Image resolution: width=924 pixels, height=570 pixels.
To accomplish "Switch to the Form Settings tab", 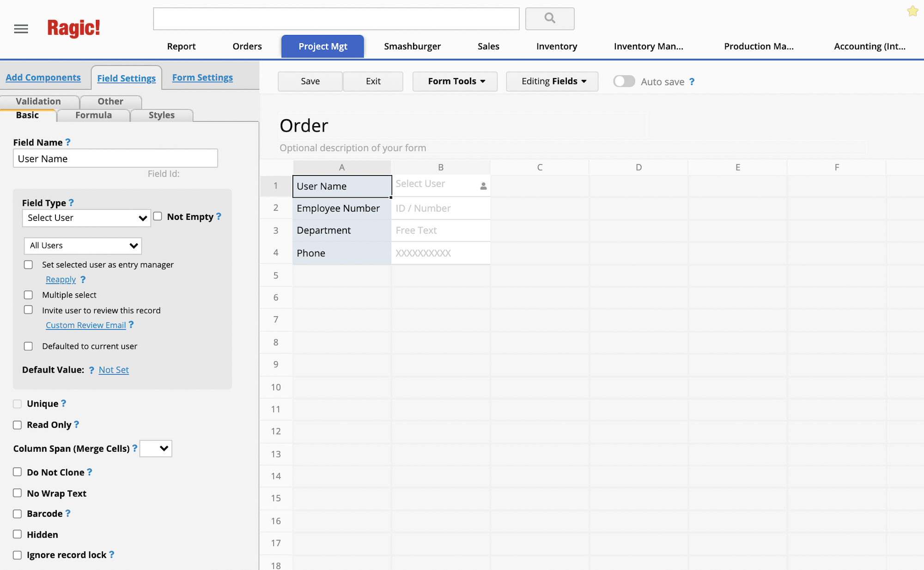I will tap(202, 78).
